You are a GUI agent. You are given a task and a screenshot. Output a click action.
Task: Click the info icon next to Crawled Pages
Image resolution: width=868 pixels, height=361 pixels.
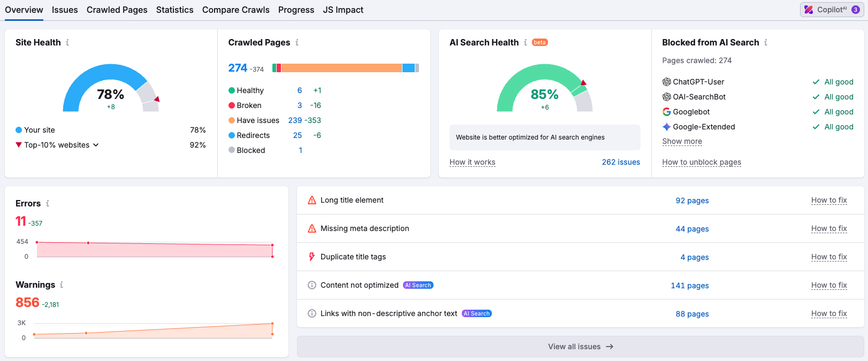(x=297, y=42)
